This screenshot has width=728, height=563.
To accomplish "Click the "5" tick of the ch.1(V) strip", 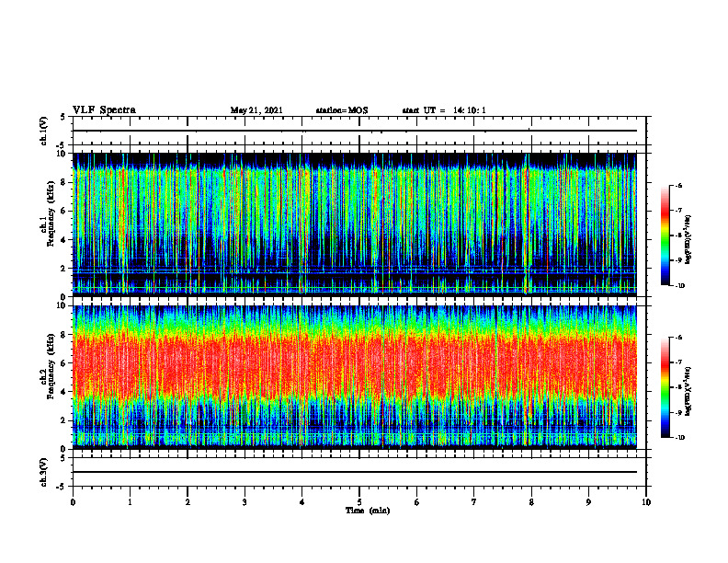I will (63, 118).
